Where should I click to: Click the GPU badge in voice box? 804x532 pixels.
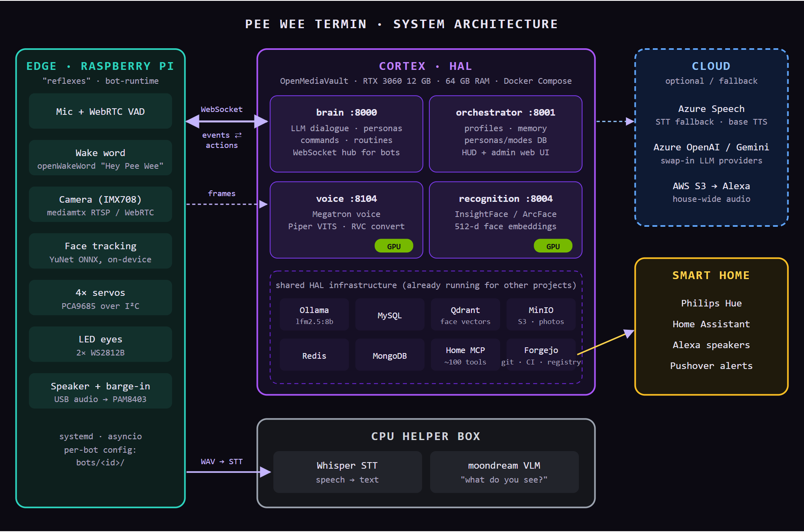[x=394, y=246]
